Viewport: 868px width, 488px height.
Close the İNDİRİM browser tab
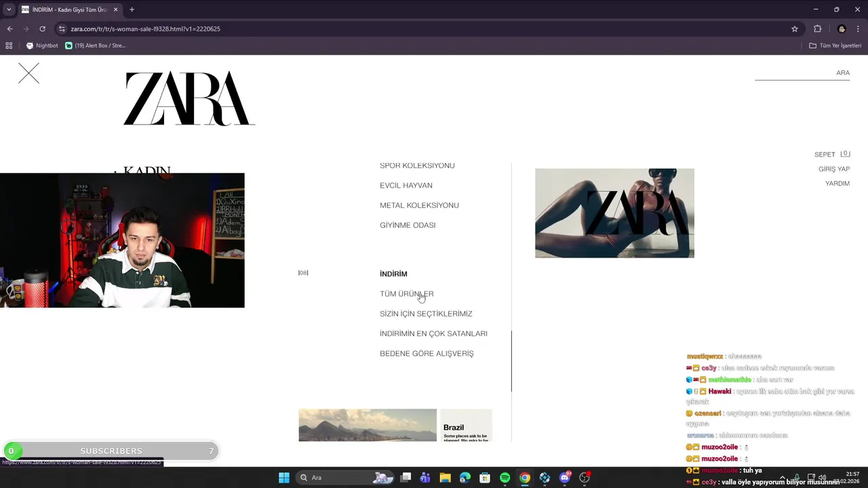coord(115,9)
